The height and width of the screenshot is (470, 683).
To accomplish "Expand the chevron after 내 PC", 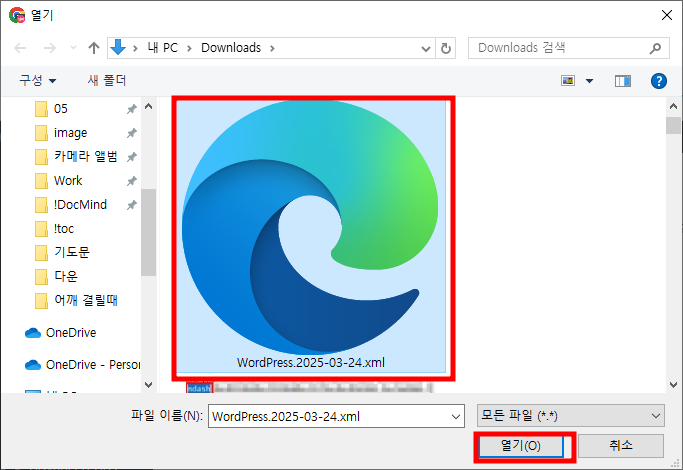I will click(189, 48).
